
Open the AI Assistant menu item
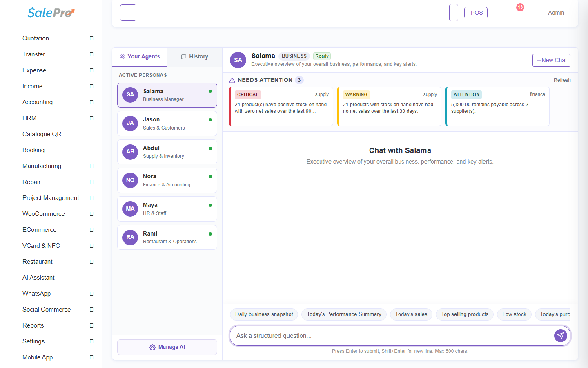[38, 278]
